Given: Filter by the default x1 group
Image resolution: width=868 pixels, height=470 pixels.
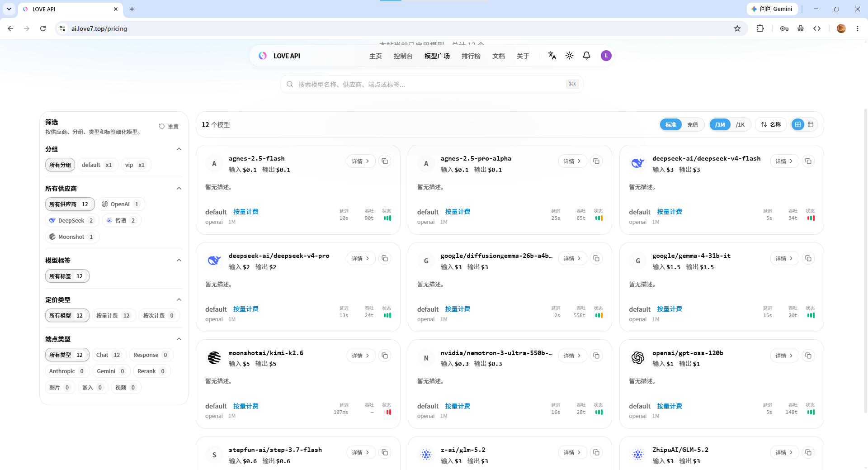Looking at the screenshot, I should [98, 165].
